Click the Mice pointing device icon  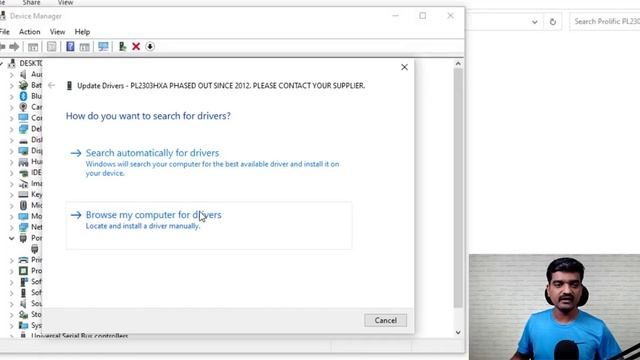pyautogui.click(x=23, y=205)
